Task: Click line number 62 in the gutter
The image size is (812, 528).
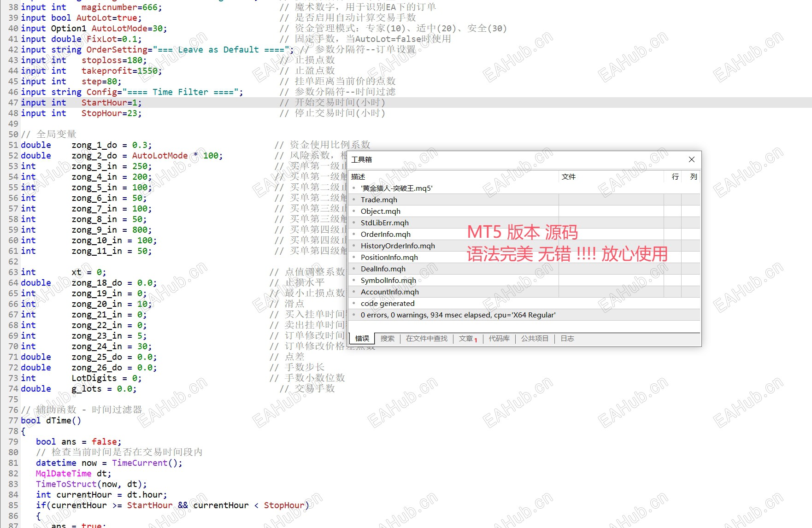Action: (x=13, y=262)
